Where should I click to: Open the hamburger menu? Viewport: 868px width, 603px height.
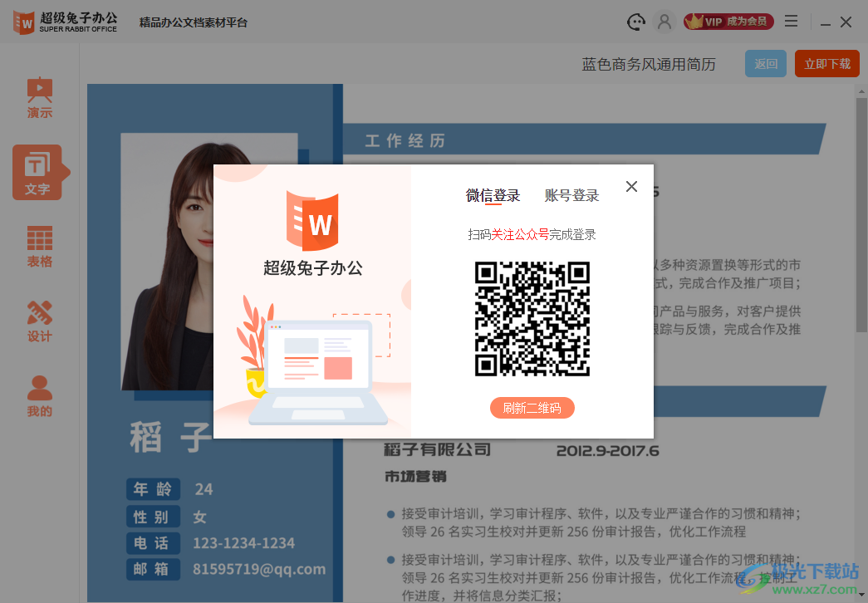coord(791,22)
